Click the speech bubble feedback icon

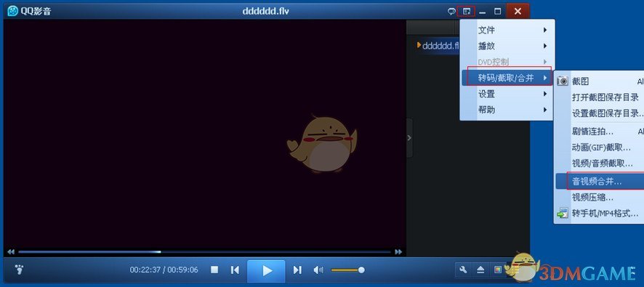[451, 12]
